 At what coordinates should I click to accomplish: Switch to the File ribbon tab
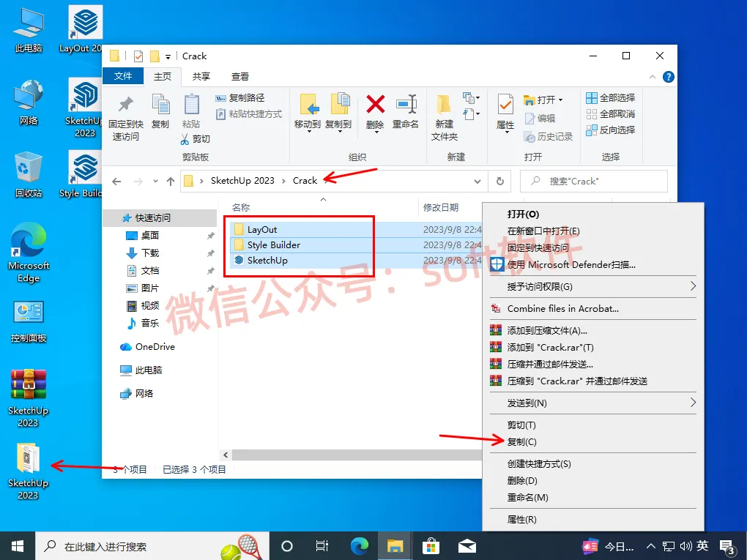tap(123, 76)
